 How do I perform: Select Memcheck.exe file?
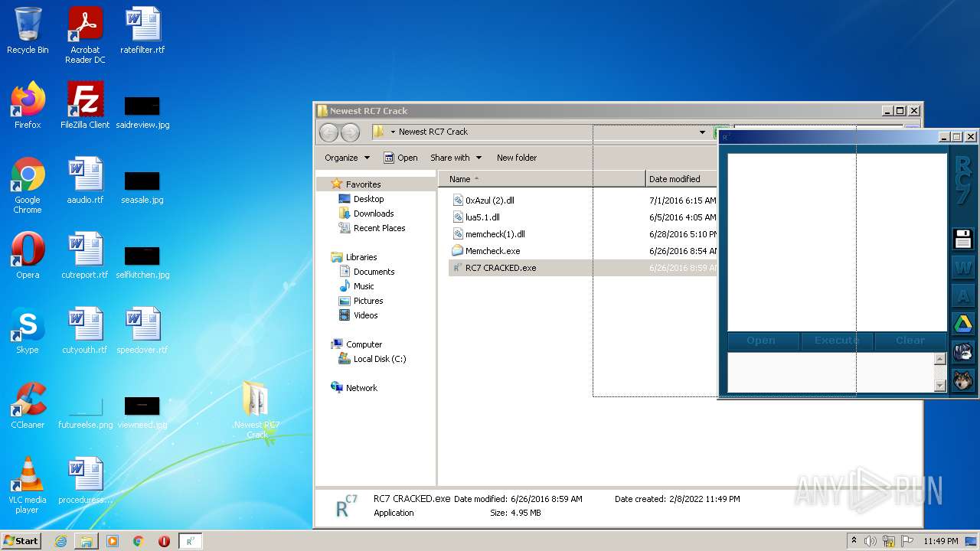point(492,251)
